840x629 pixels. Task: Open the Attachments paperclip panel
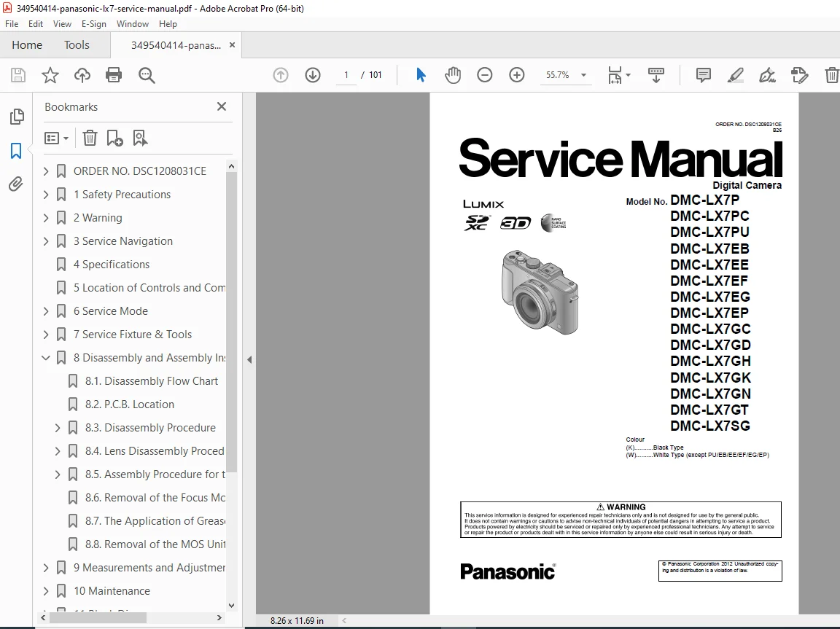tap(16, 184)
